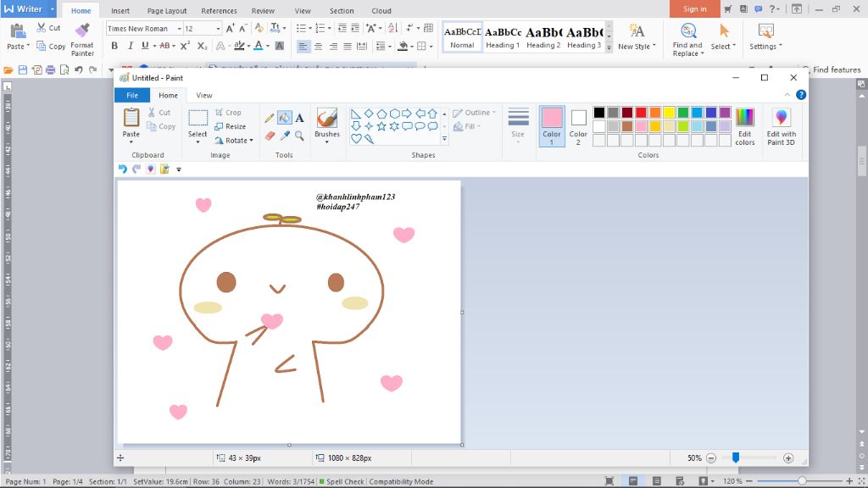Click the Paint redo arrow
The height and width of the screenshot is (488, 868).
click(x=136, y=169)
